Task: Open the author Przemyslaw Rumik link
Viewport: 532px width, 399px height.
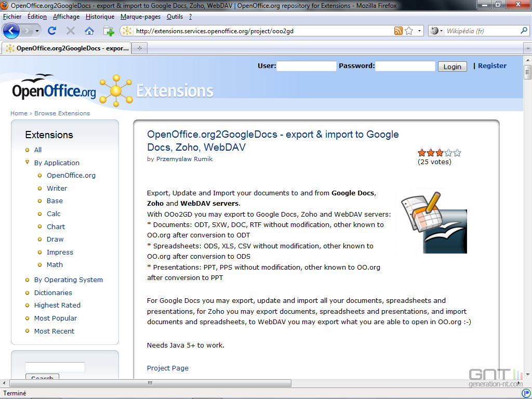Action: coord(184,159)
